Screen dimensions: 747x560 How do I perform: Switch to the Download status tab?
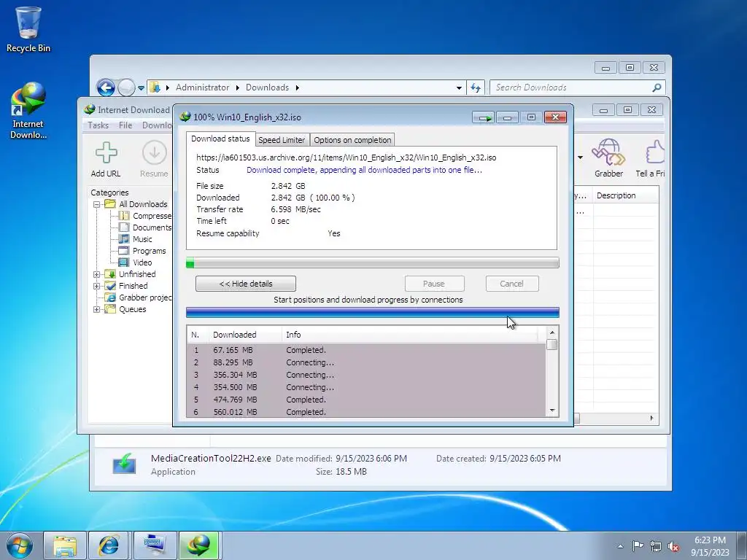(220, 139)
